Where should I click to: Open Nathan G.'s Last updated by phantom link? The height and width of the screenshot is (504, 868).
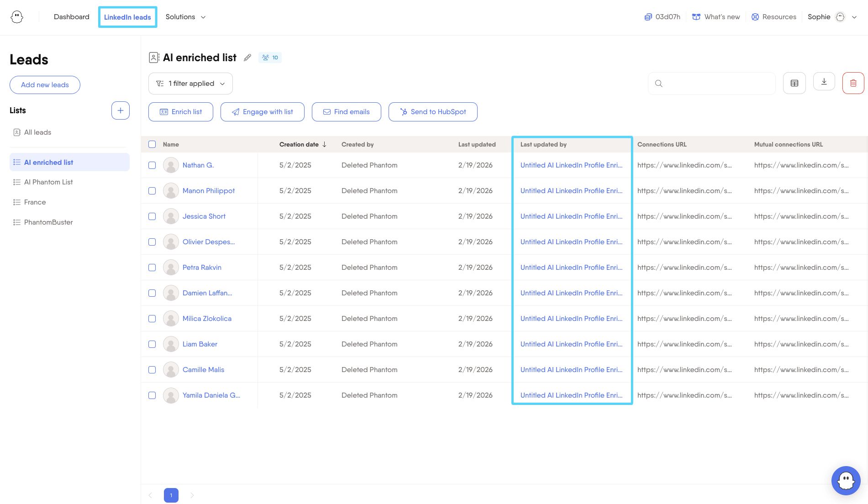pos(571,165)
